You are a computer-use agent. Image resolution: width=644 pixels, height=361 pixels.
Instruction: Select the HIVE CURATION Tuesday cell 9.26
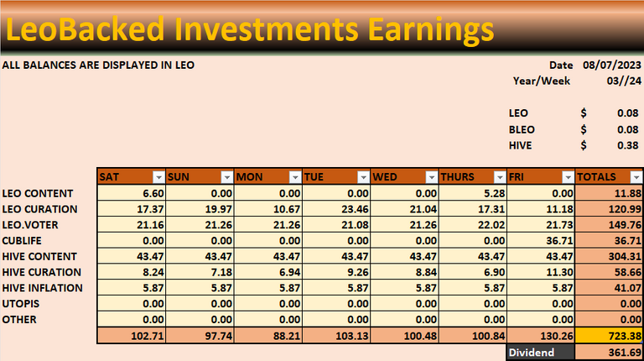click(336, 272)
